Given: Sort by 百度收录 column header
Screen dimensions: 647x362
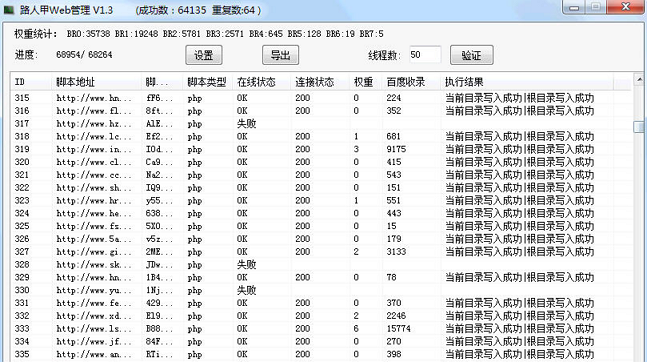Looking at the screenshot, I should tap(411, 82).
